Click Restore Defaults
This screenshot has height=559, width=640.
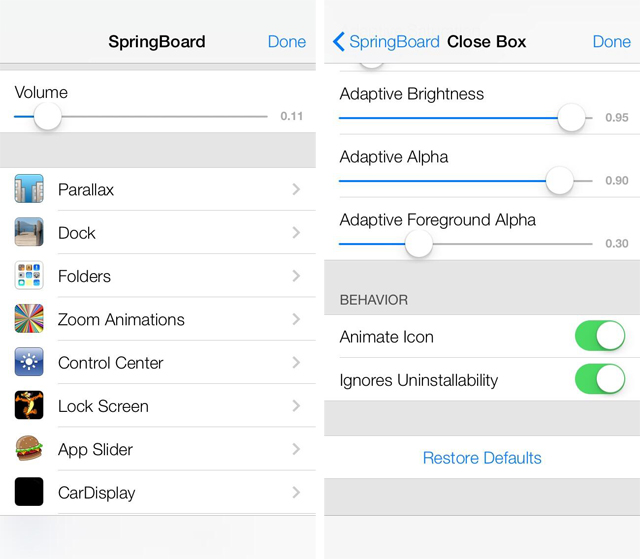click(482, 458)
